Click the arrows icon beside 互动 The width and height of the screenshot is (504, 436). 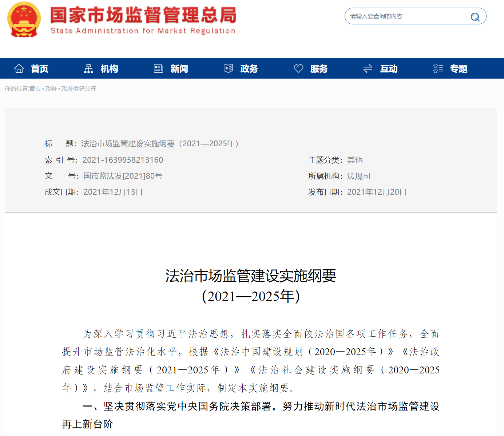click(x=368, y=68)
